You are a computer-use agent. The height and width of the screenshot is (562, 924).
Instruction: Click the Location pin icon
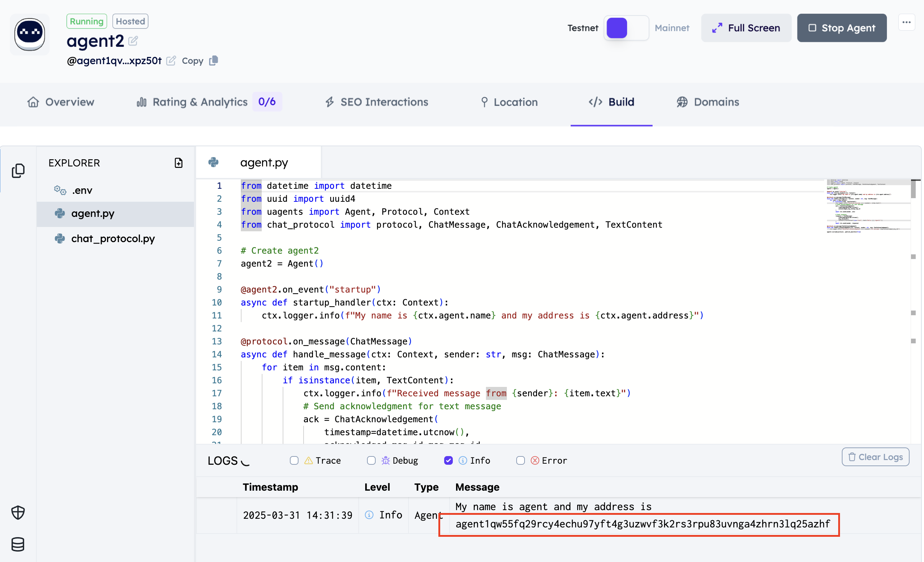(x=485, y=102)
